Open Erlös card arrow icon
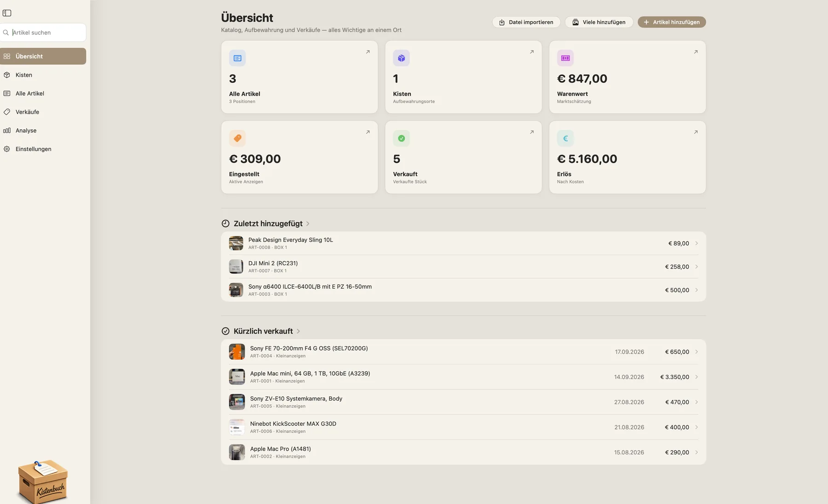This screenshot has width=828, height=504. coord(696,132)
